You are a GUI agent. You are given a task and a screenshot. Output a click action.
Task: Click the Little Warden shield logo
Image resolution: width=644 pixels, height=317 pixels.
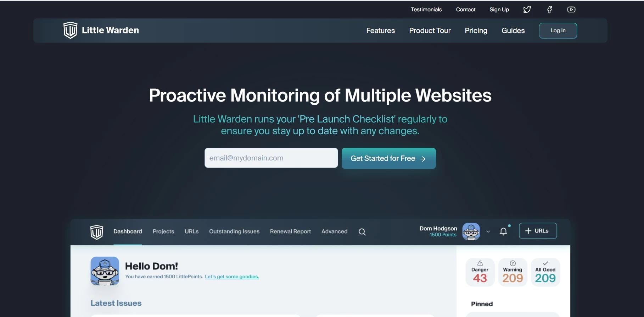[x=70, y=30]
